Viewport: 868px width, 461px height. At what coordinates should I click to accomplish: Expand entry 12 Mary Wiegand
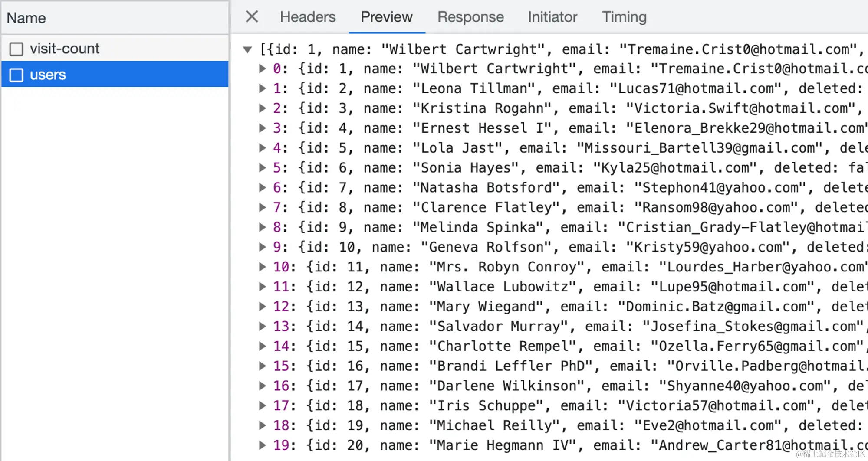(x=262, y=307)
